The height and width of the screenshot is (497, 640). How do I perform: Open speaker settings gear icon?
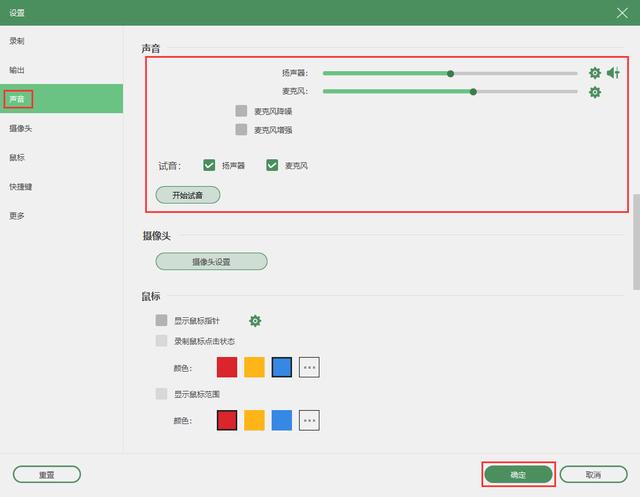[x=595, y=73]
